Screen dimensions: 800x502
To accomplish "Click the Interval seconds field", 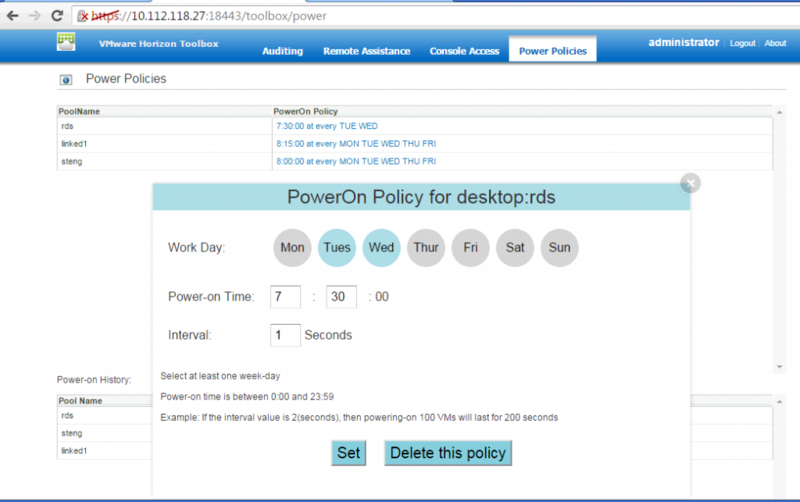I will pos(285,335).
